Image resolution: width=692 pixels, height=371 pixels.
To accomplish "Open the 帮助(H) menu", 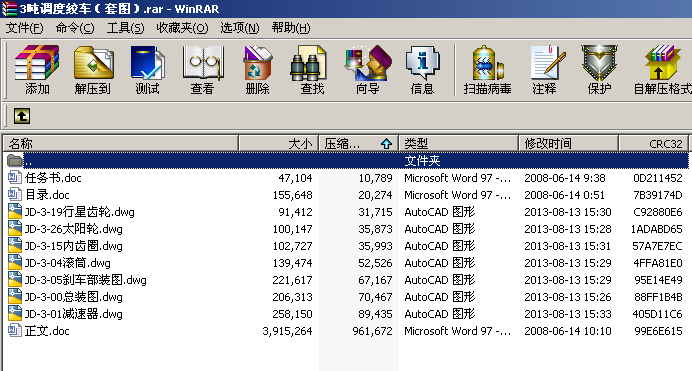I will 291,28.
